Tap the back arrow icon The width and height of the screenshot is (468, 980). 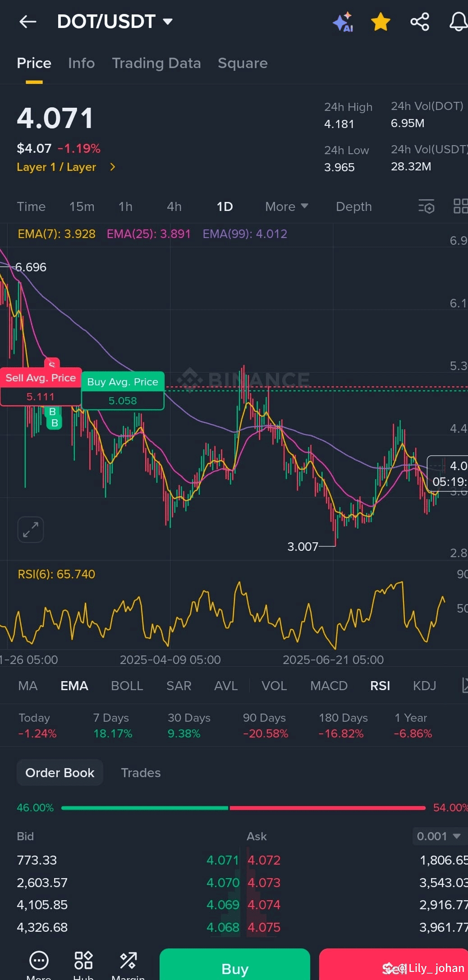pos(28,22)
